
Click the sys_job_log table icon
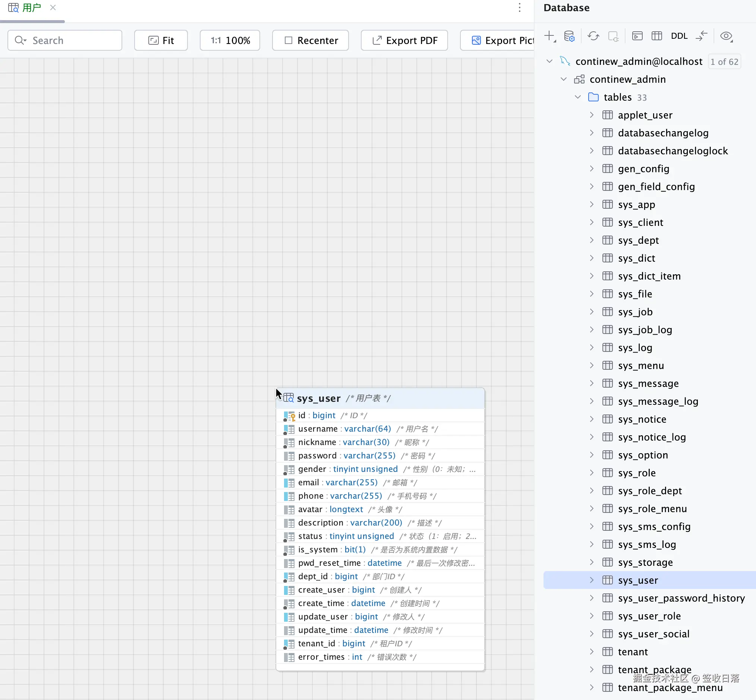tap(608, 329)
